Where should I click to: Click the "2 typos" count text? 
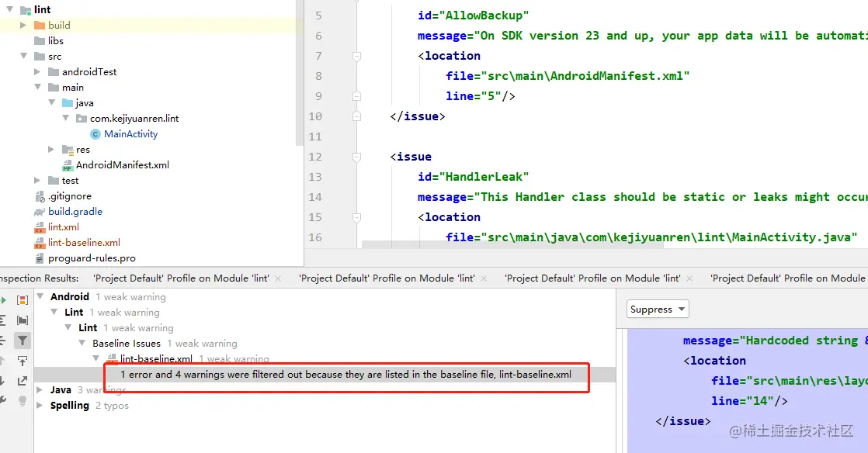(112, 406)
